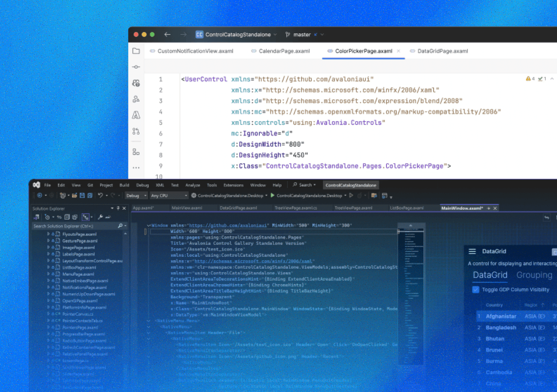Open the hamburger menu in DataGrid preview
The width and height of the screenshot is (557, 392).
coord(472,252)
